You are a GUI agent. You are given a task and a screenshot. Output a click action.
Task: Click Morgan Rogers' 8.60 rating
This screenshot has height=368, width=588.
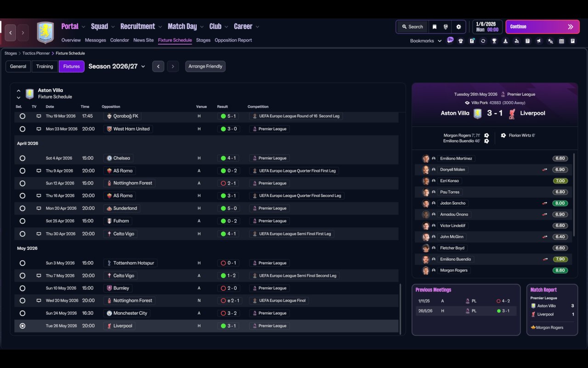(x=560, y=270)
